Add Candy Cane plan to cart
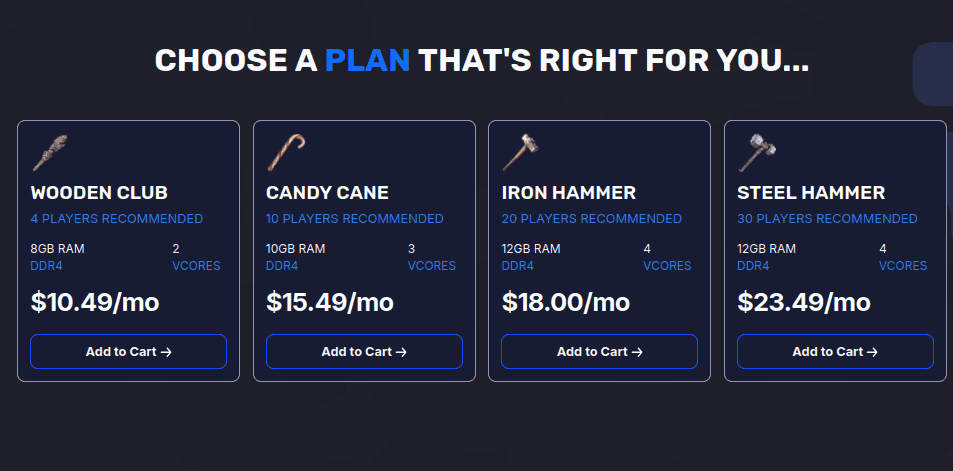953x471 pixels. coord(364,351)
